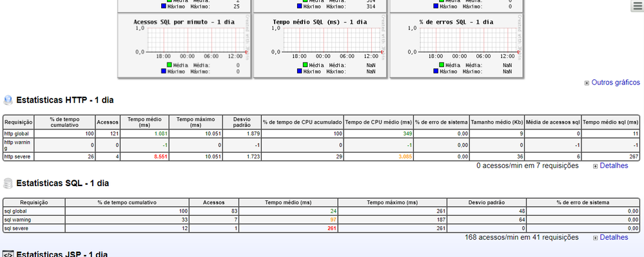The height and width of the screenshot is (257, 644).
Task: Open the Acessos SQL por minuto chart
Action: click(x=184, y=45)
